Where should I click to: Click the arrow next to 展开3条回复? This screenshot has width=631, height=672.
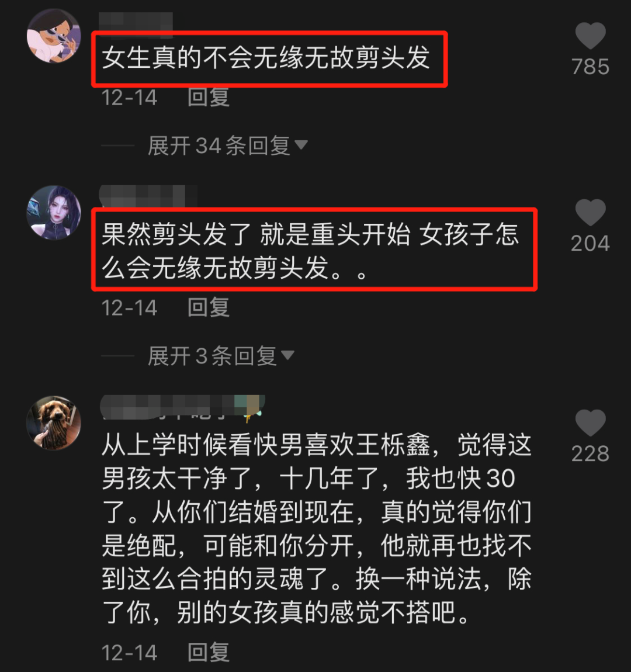288,355
